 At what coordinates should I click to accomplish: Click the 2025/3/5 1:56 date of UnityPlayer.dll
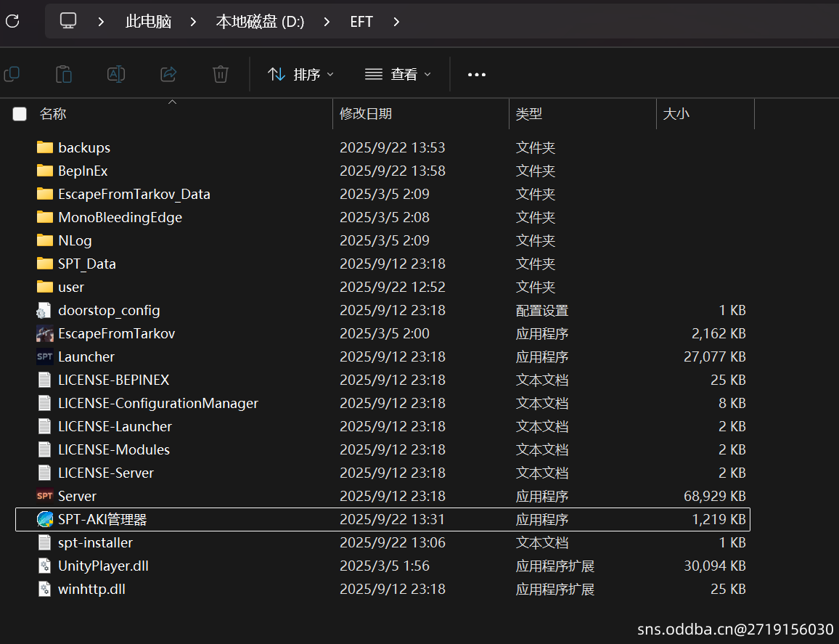tap(384, 566)
